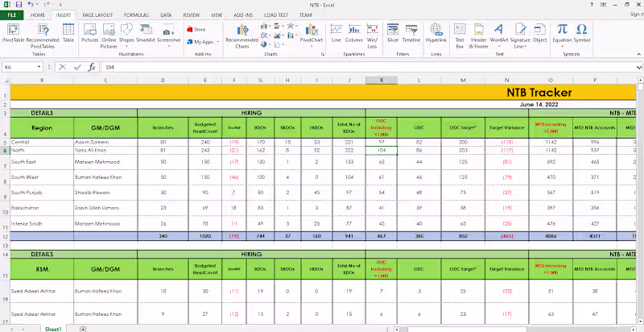Select the Interior Sindh cell

point(42,224)
